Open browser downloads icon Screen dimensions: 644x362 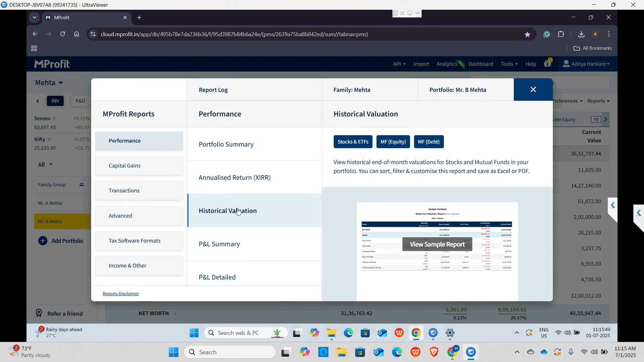click(581, 34)
